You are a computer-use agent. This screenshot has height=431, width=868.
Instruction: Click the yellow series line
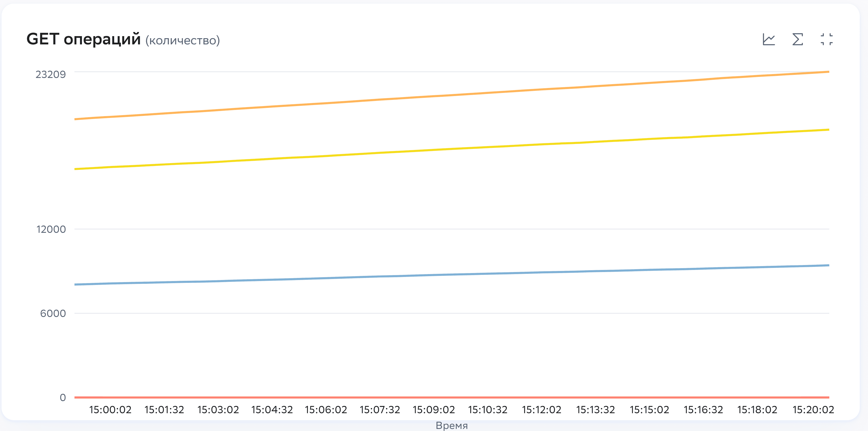tap(452, 148)
